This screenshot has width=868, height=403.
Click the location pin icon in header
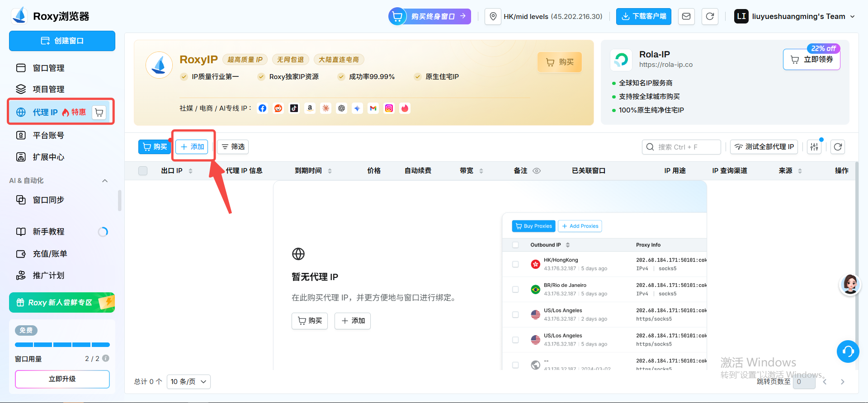point(493,17)
